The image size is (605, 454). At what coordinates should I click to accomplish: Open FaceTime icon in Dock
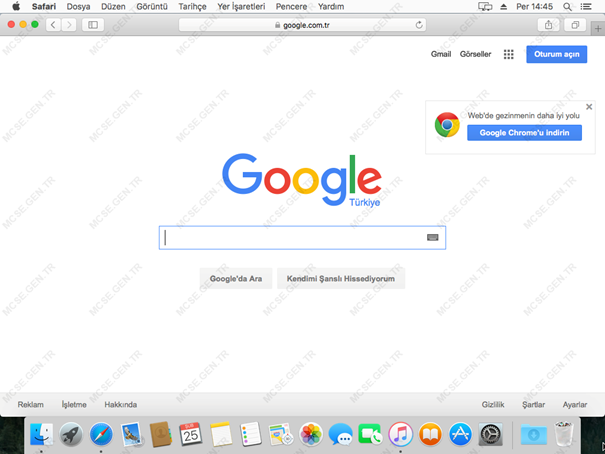370,434
